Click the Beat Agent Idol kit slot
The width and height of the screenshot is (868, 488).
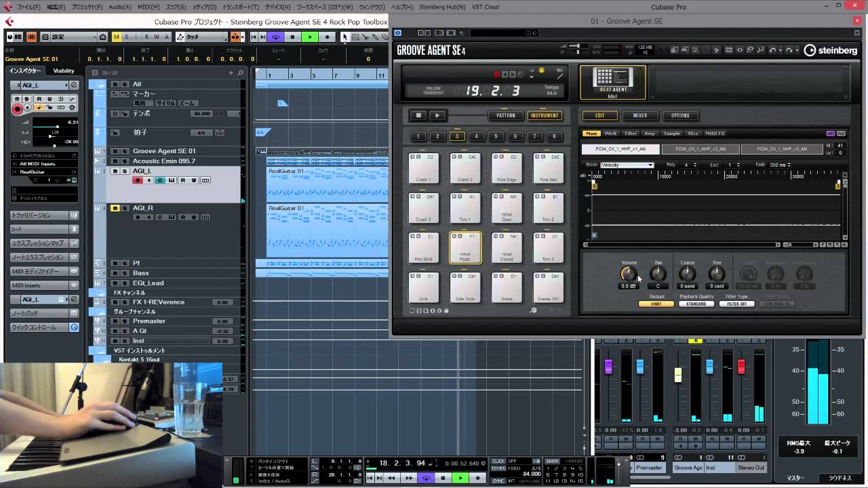coord(613,83)
